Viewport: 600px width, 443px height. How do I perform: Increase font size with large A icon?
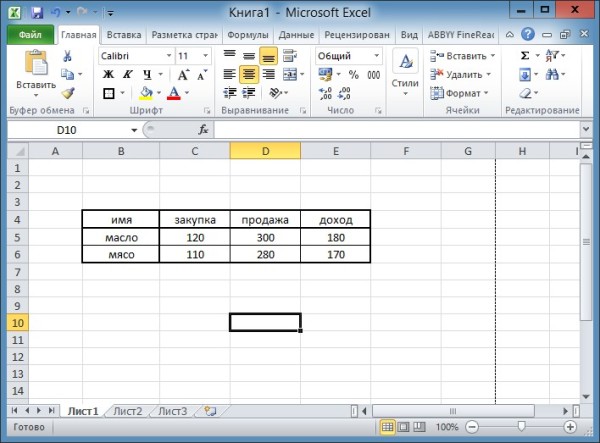[x=183, y=75]
